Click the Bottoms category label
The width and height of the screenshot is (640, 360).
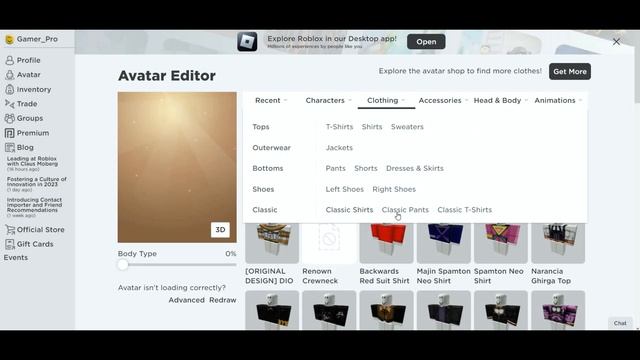(268, 169)
